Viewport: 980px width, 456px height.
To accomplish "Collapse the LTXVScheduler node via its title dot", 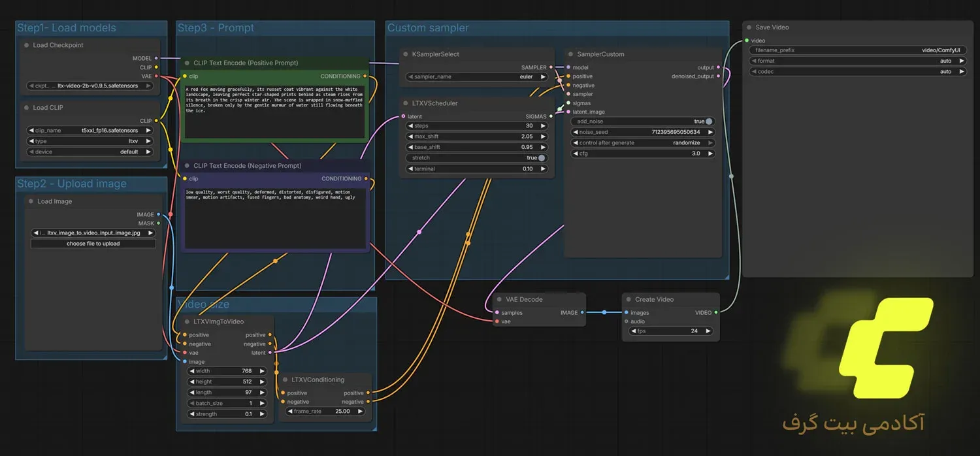I will coord(405,104).
